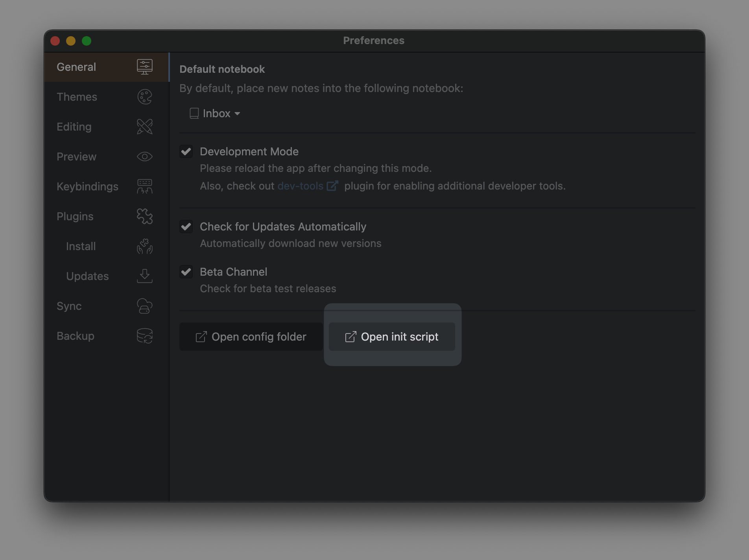The image size is (749, 560).
Task: Select the Updates download arrow icon
Action: 144,276
